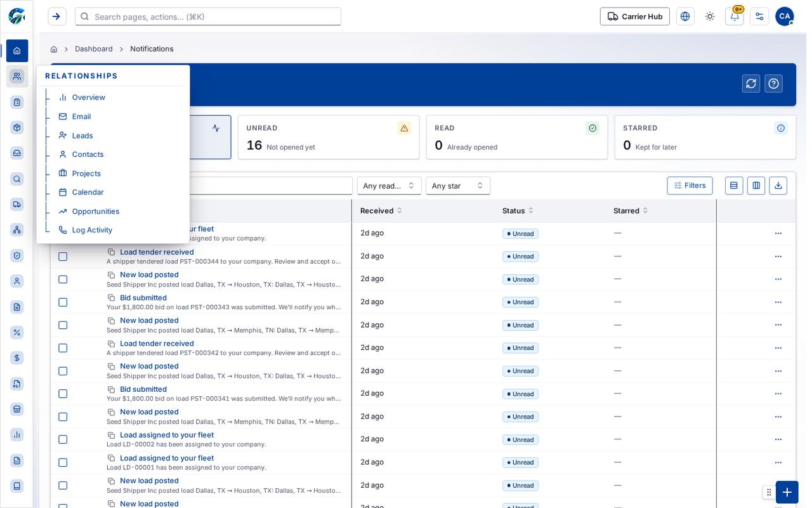Check the Load tender PST-000344 row checkbox
The width and height of the screenshot is (812, 508).
point(63,257)
